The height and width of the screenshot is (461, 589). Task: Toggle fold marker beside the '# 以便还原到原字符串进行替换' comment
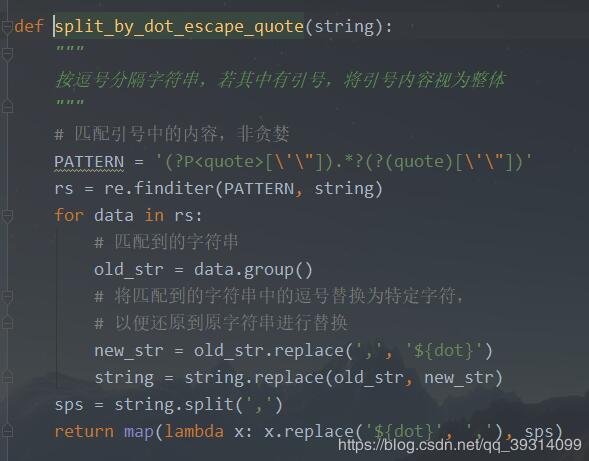tap(7, 323)
